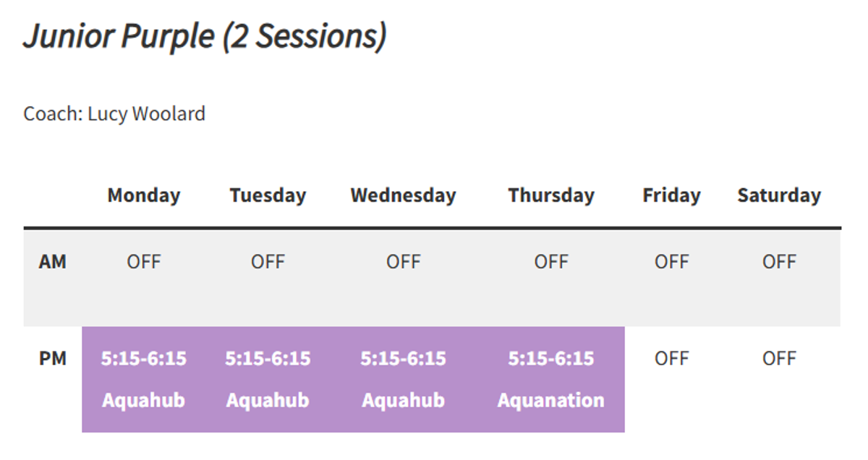Select Thursday PM Aquanation session cell
This screenshot has width=868, height=460.
[x=551, y=380]
